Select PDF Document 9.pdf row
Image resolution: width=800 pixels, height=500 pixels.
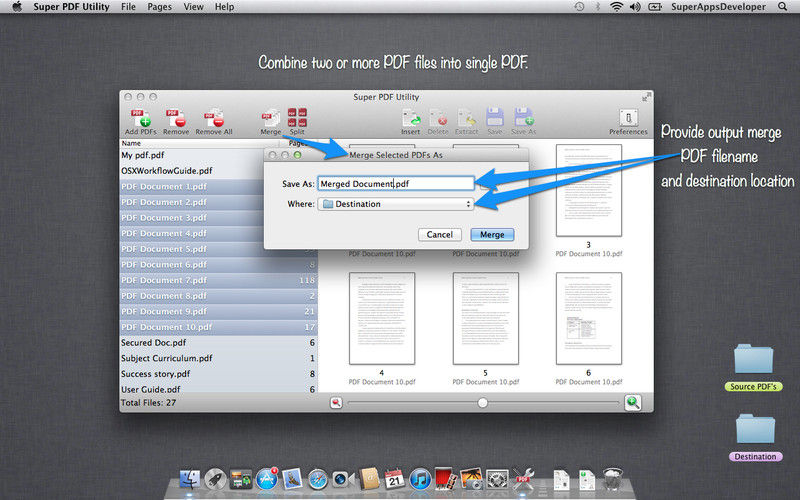(x=218, y=312)
